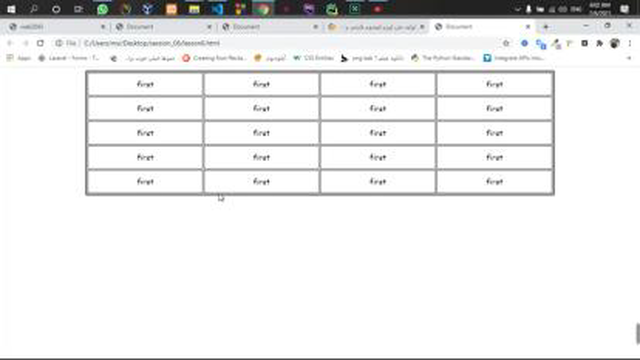This screenshot has height=360, width=640.
Task: Open the Apps bookmark shortcut
Action: (x=19, y=58)
